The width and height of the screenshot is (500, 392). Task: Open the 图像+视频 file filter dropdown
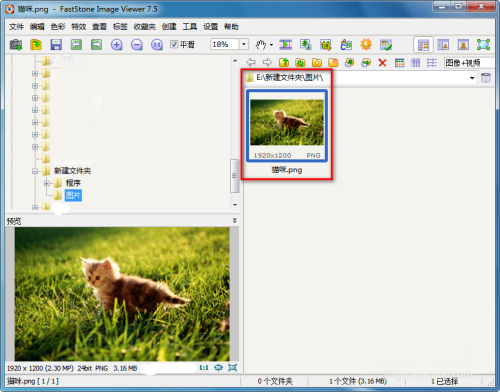click(469, 63)
